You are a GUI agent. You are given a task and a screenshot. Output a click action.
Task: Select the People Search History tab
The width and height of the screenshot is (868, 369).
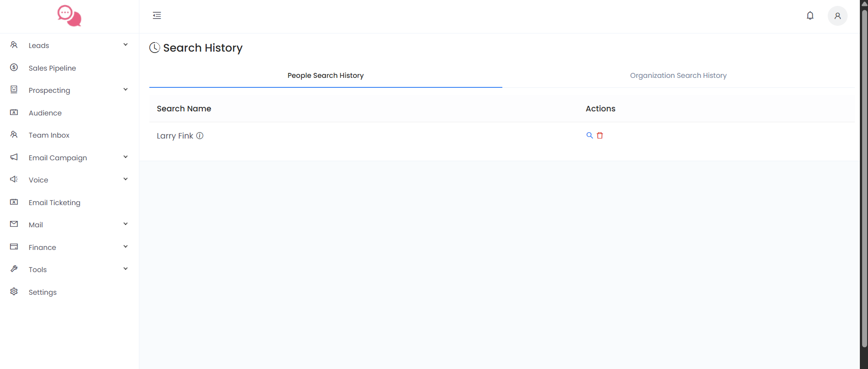(325, 76)
